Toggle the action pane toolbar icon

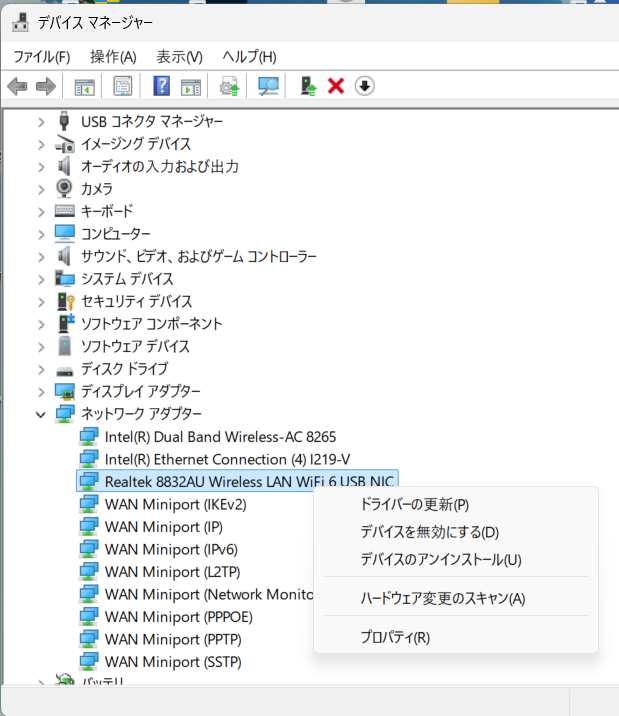coord(191,86)
